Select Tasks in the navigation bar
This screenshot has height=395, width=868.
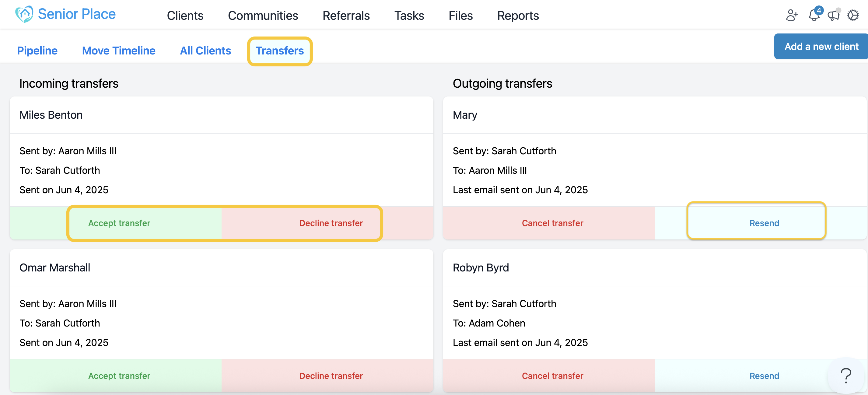pyautogui.click(x=409, y=16)
